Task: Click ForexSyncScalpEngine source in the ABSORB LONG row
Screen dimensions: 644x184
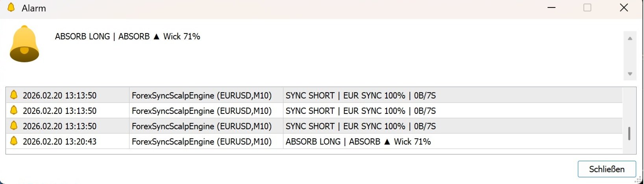Action: (x=202, y=141)
